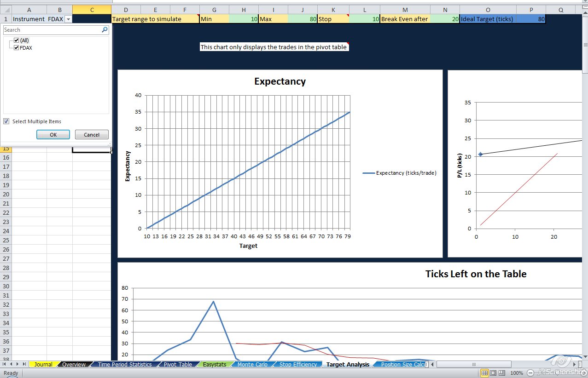The width and height of the screenshot is (588, 378).
Task: Switch to Page Layout view icon
Action: 493,373
